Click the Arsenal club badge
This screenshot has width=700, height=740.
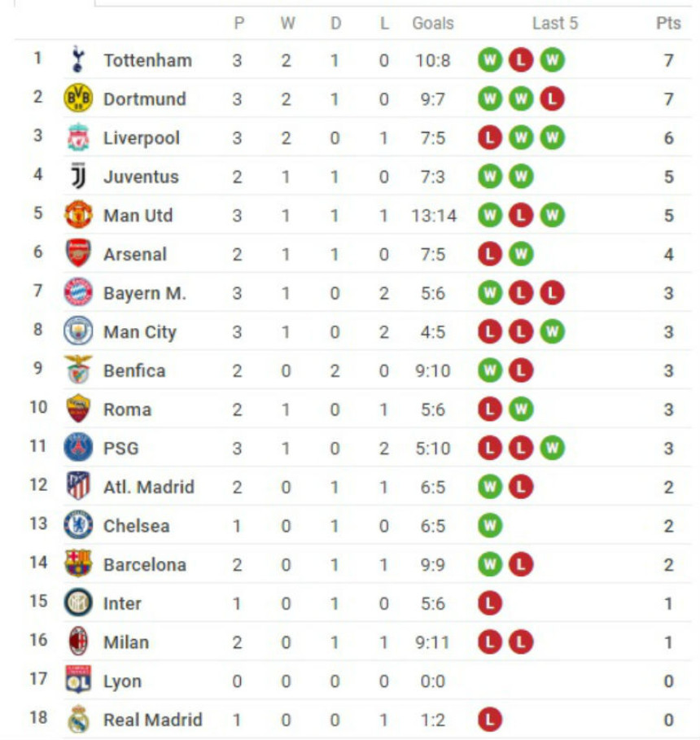click(x=78, y=253)
